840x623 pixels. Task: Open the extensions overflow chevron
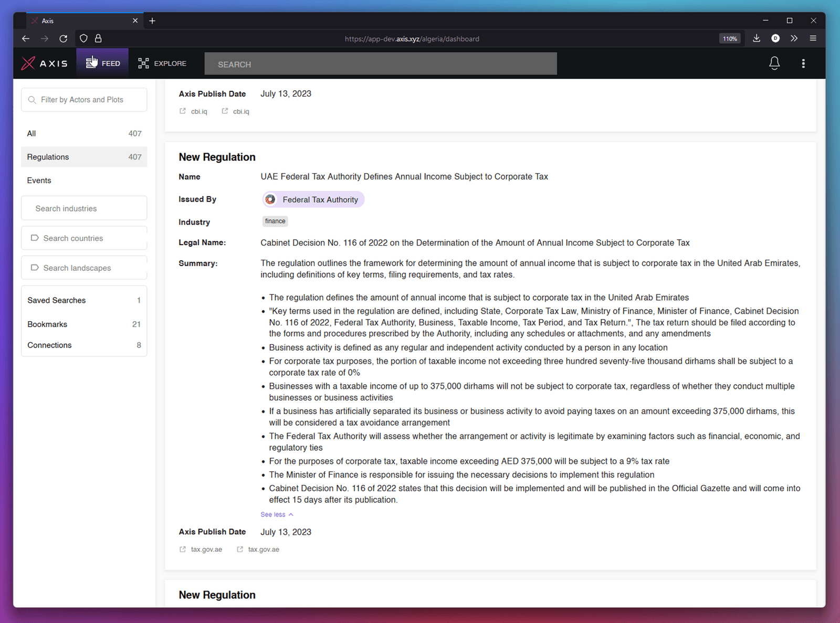[794, 38]
